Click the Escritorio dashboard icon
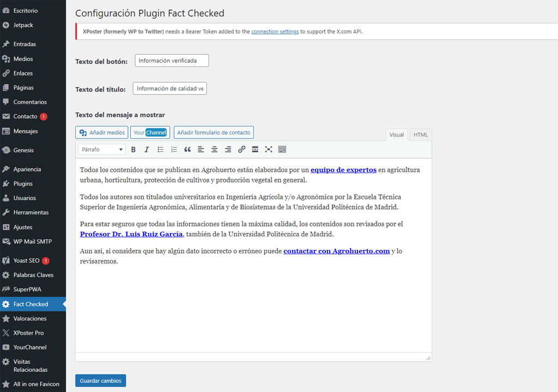This screenshot has width=558, height=392. coord(5,11)
